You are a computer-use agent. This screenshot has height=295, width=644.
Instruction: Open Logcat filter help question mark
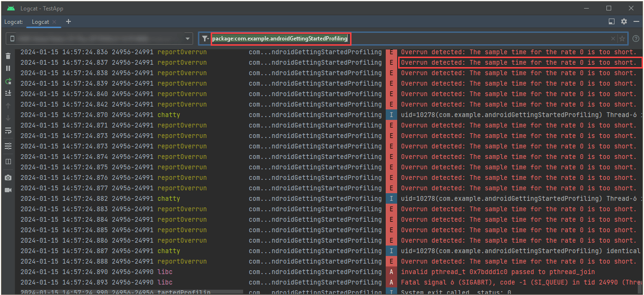(636, 39)
